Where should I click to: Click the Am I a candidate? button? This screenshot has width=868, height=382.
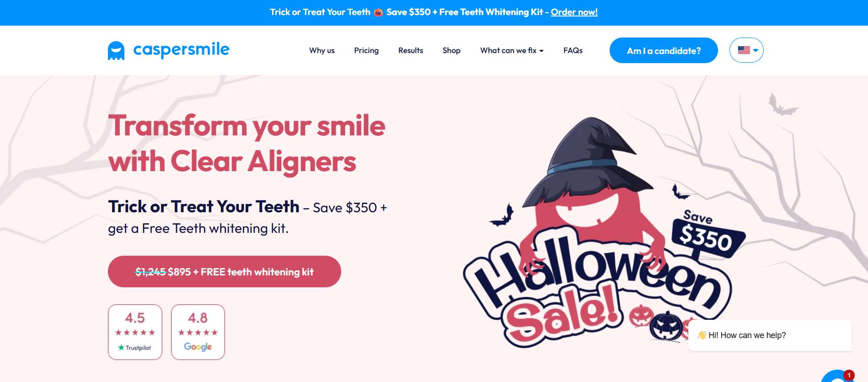tap(664, 50)
